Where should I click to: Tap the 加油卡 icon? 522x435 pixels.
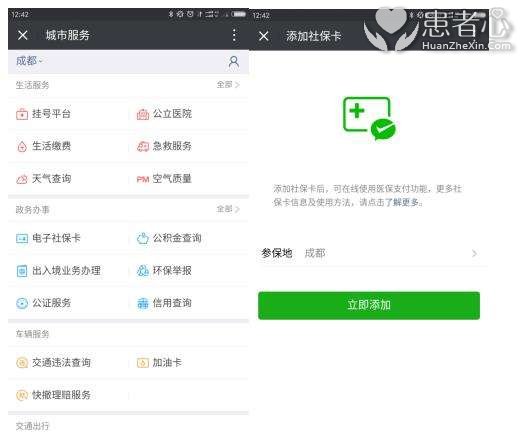(x=143, y=363)
